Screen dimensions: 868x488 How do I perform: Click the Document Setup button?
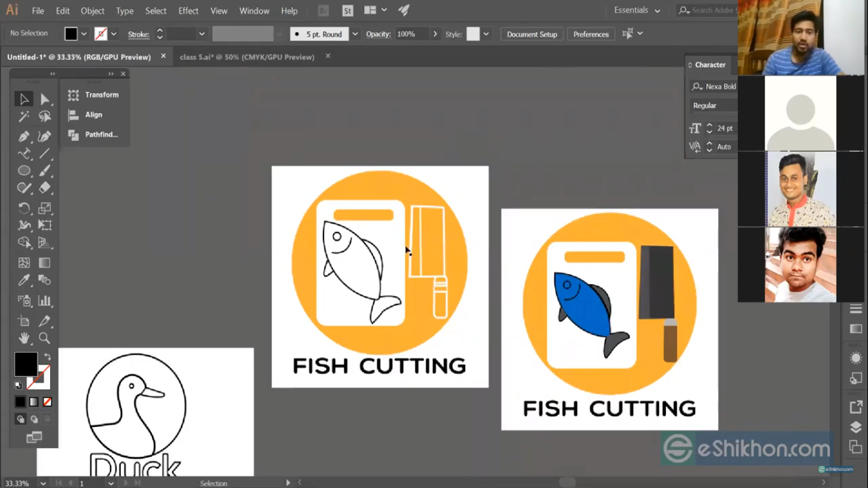531,34
